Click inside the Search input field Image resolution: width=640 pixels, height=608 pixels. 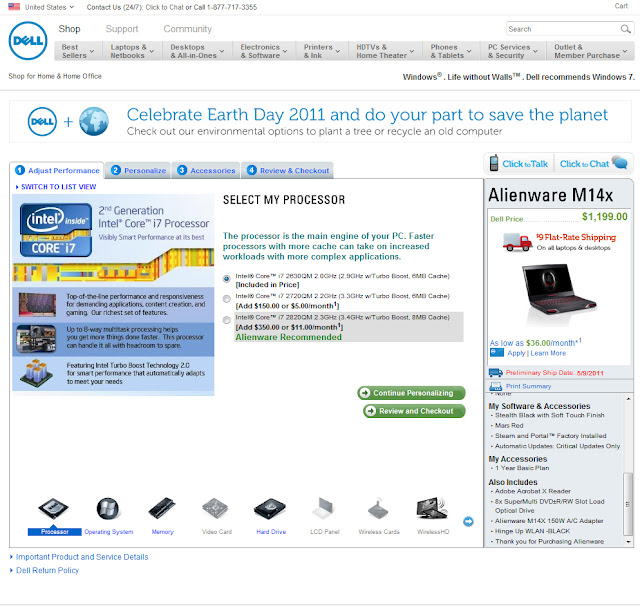click(x=562, y=29)
